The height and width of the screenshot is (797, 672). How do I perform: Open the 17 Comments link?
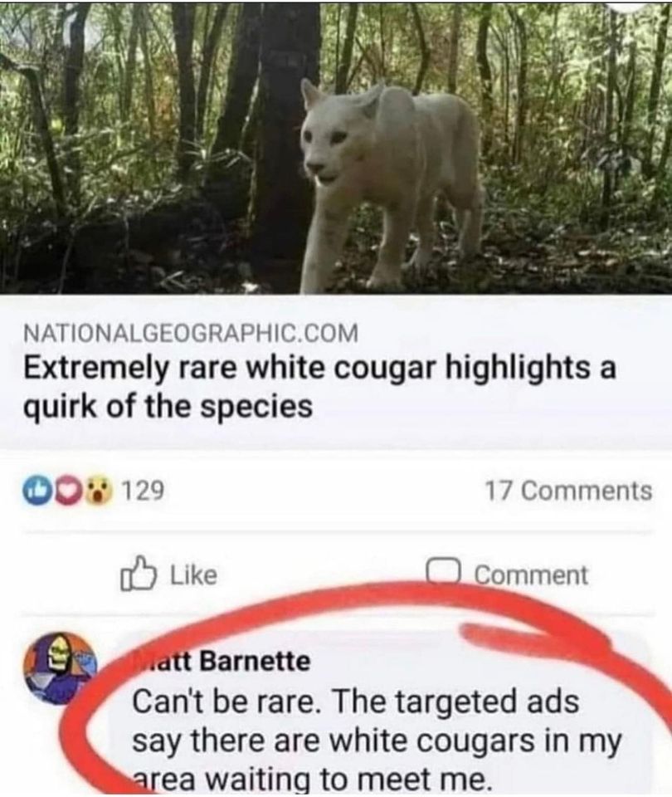click(x=568, y=491)
